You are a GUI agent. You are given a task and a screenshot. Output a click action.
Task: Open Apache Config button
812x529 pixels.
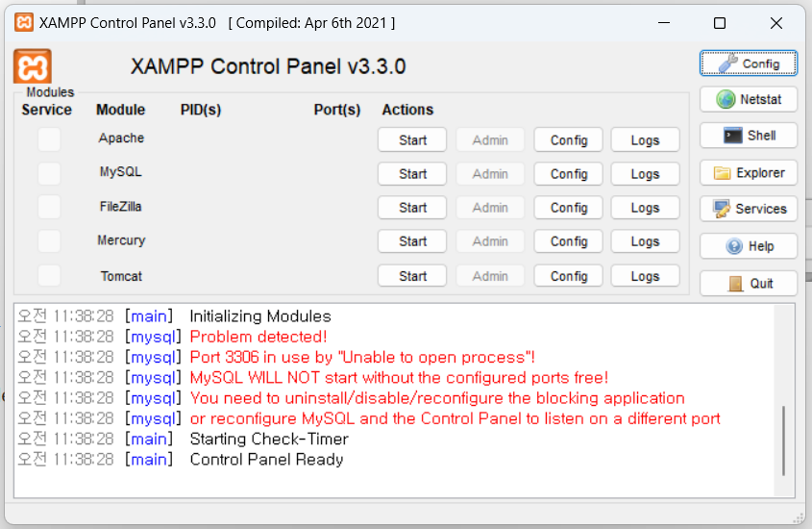[x=569, y=139]
